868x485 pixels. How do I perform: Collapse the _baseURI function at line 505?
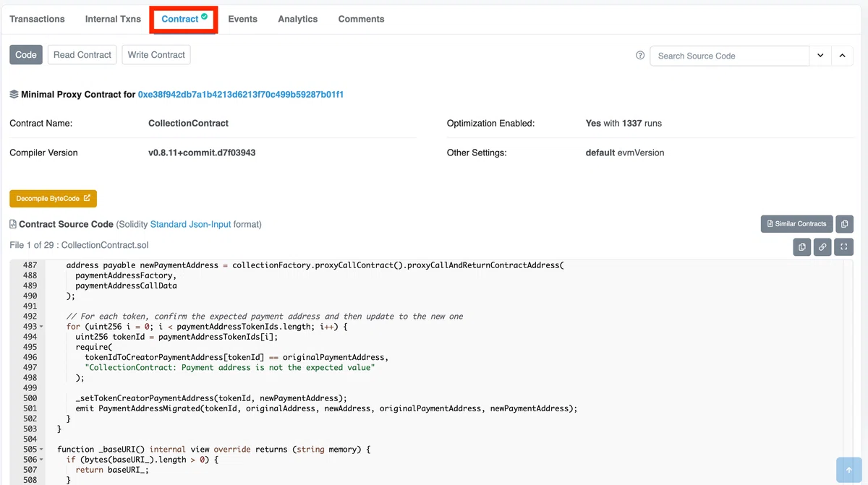click(41, 450)
